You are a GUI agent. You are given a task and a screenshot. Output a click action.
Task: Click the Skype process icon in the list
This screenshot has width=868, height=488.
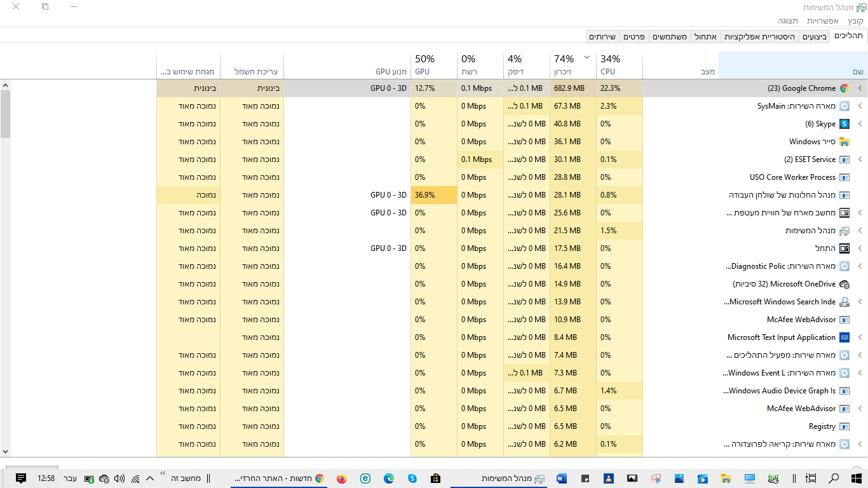(844, 124)
